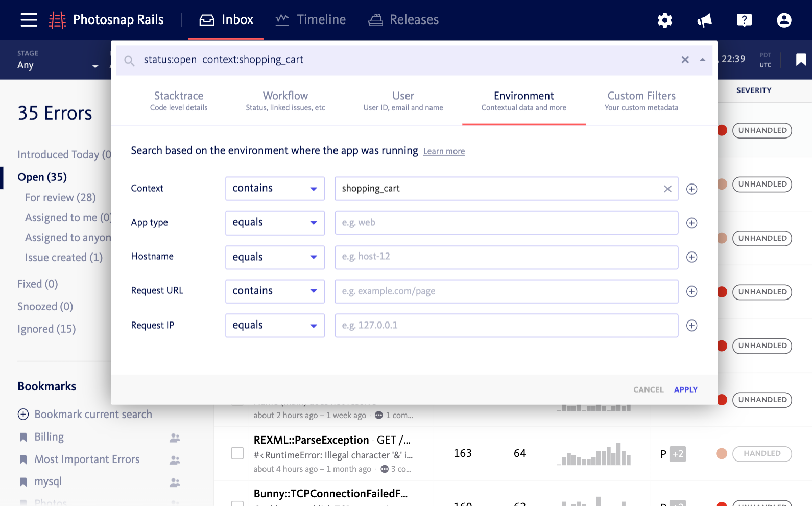
Task: Open REXML::ParseException error title
Action: pos(311,440)
